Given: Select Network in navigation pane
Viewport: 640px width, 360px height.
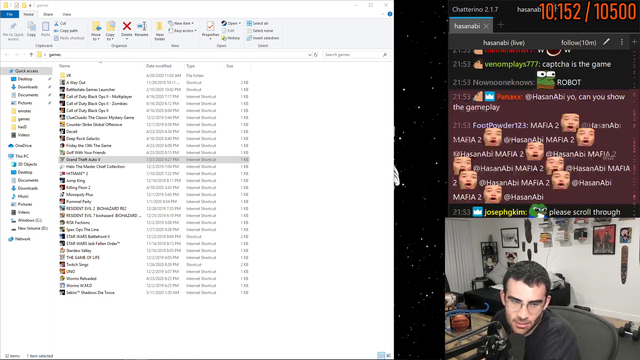Looking at the screenshot, I should [x=22, y=239].
